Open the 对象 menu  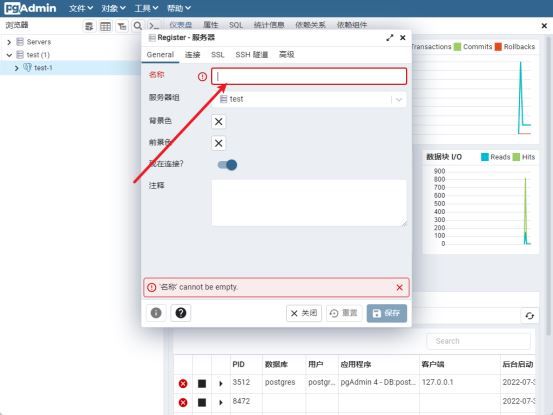click(x=113, y=8)
